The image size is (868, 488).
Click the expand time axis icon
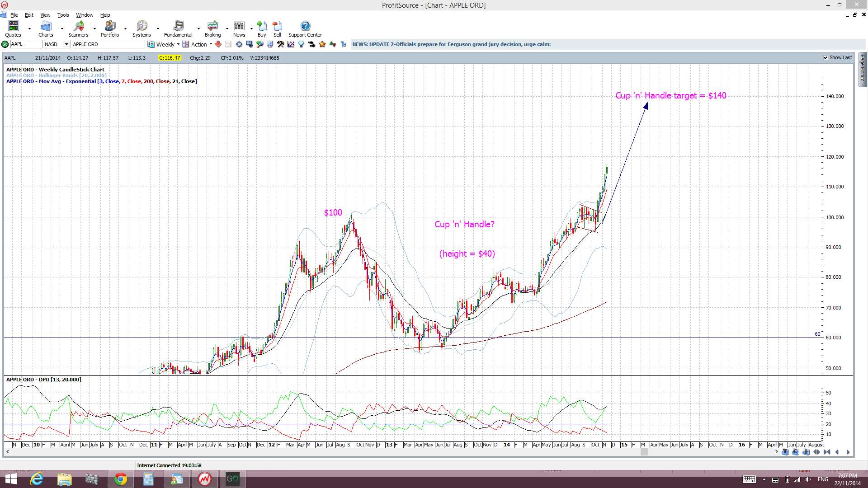(x=816, y=452)
